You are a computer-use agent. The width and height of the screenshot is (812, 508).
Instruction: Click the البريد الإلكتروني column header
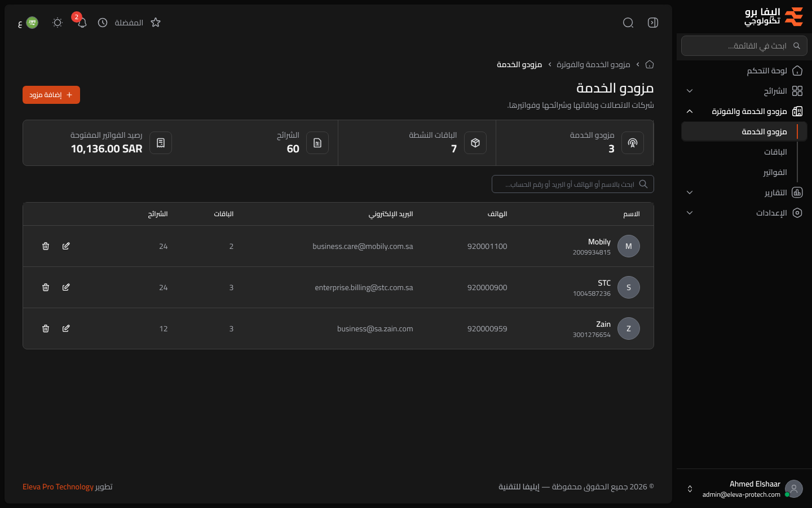[391, 214]
